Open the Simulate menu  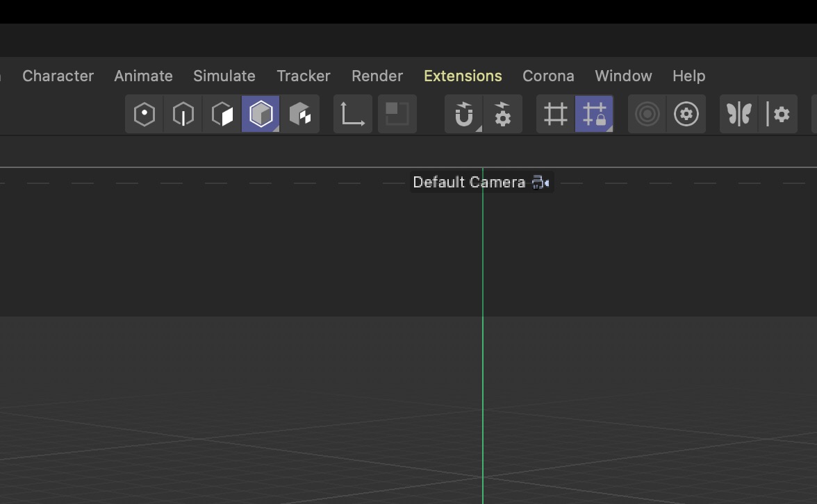pos(224,76)
